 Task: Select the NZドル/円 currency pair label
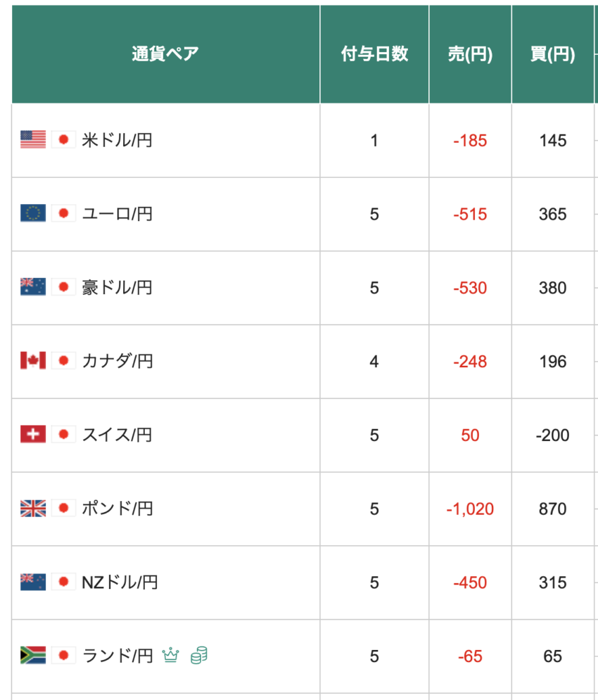[x=120, y=583]
